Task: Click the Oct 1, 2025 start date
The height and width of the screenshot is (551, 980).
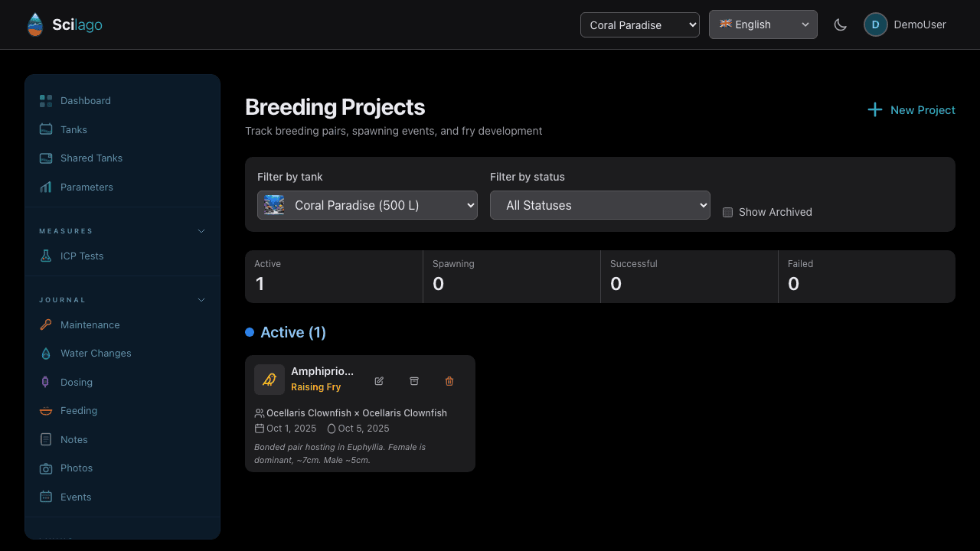Action: coord(291,429)
